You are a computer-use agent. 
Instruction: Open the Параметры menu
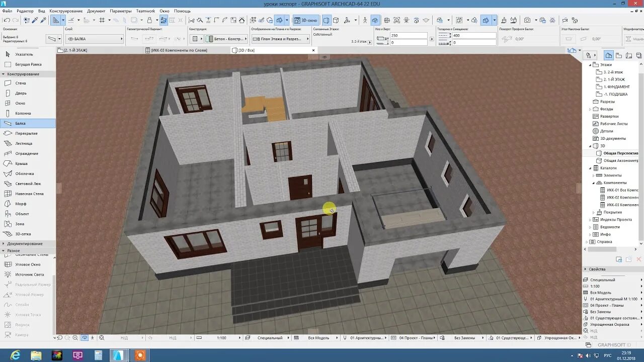120,11
